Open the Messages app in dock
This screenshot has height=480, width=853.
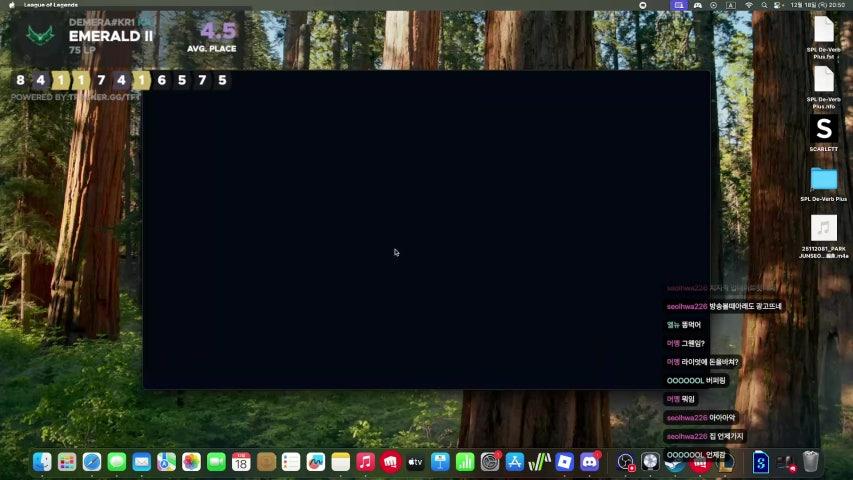(x=117, y=462)
